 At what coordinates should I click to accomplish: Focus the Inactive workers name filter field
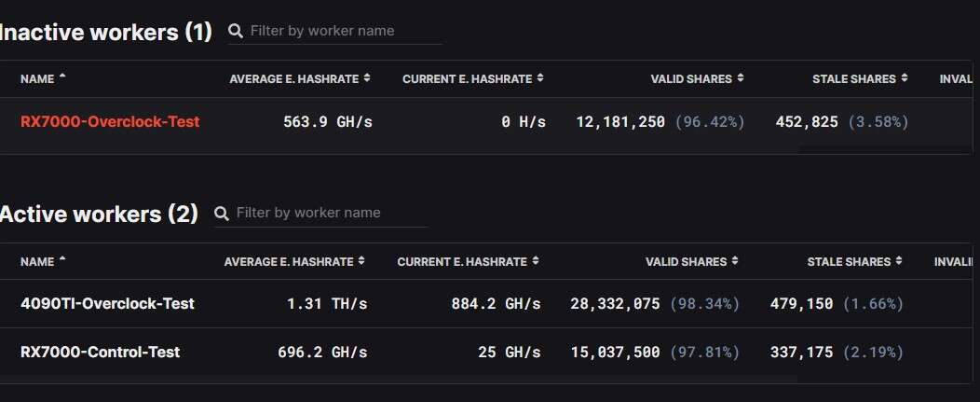click(x=345, y=31)
